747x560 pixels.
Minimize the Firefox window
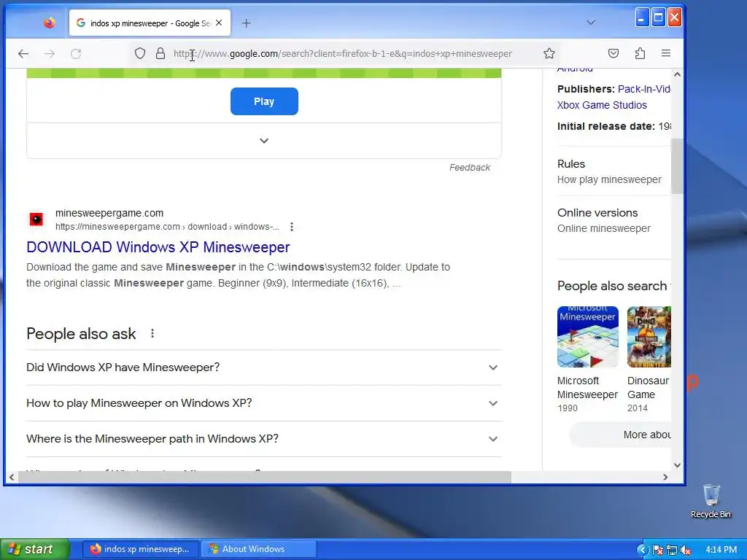point(642,18)
